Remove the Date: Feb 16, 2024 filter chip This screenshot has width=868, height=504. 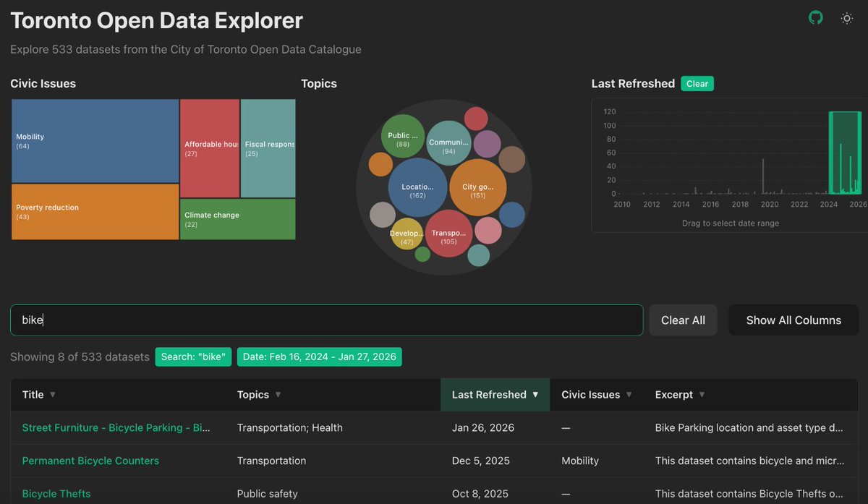[319, 357]
